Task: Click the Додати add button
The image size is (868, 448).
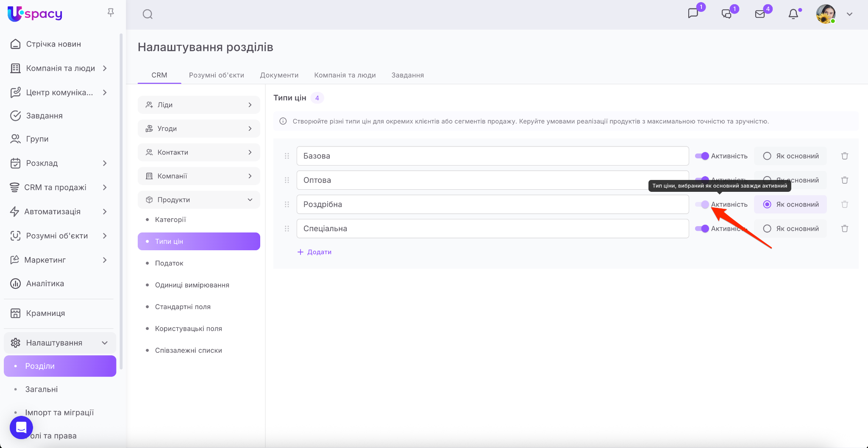Action: tap(314, 252)
